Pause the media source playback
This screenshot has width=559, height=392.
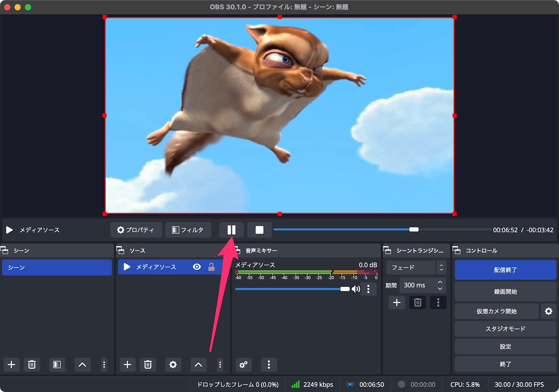pyautogui.click(x=231, y=230)
